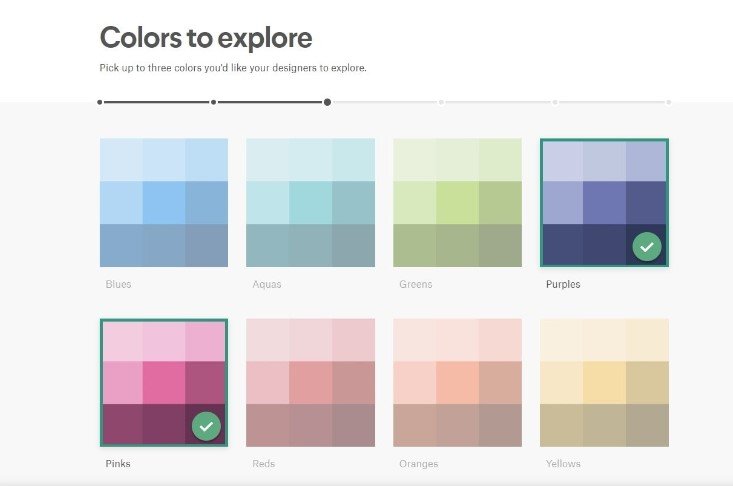Click the Yellows label below swatch
Viewport: 733px width, 486px height.
coord(563,464)
